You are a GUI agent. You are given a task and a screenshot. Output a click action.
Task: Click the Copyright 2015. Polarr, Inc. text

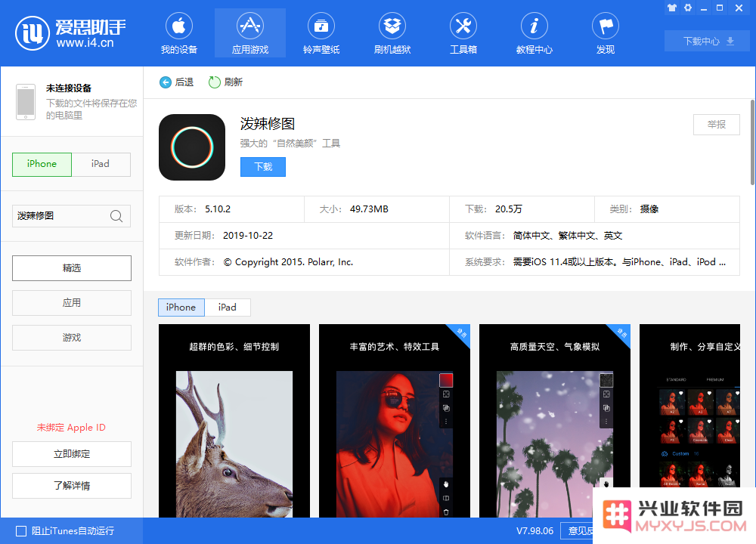point(288,262)
